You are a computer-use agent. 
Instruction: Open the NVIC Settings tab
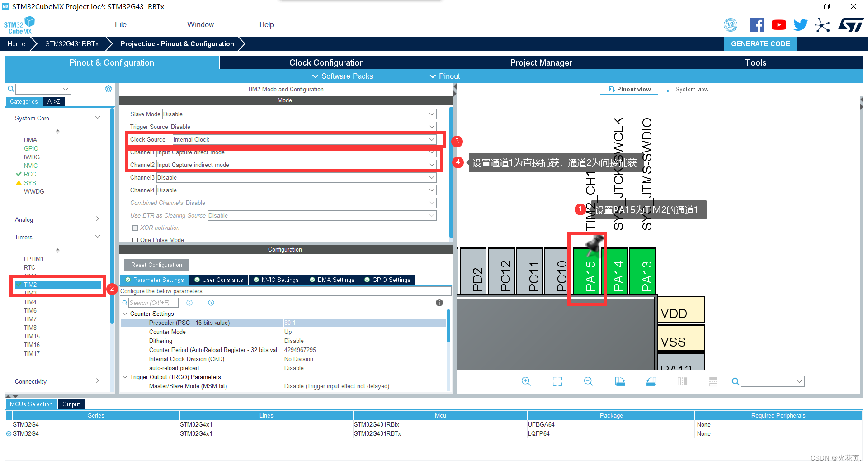[276, 280]
